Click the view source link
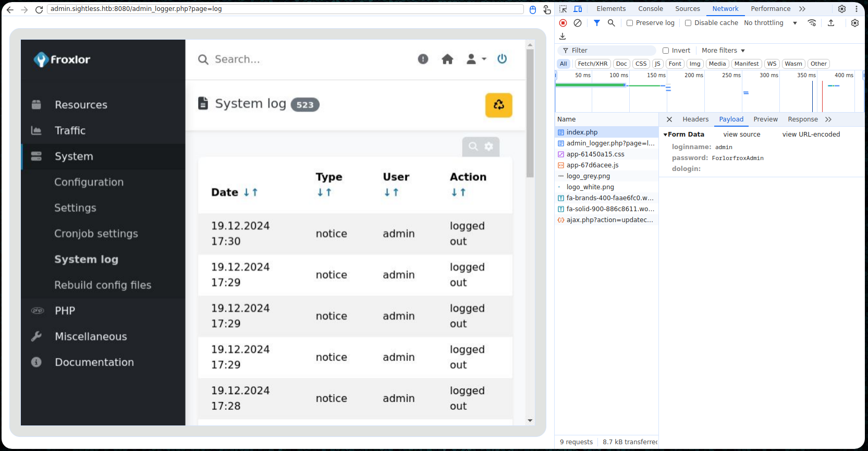 [741, 135]
